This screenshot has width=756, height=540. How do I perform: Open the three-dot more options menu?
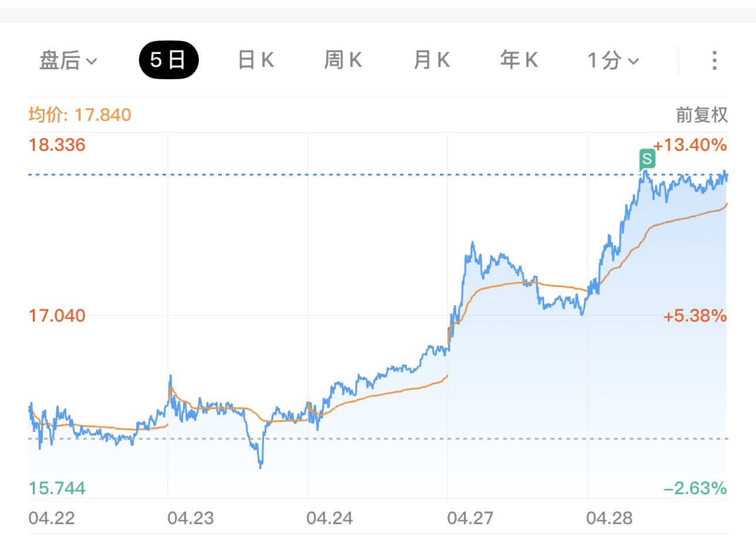tap(714, 60)
